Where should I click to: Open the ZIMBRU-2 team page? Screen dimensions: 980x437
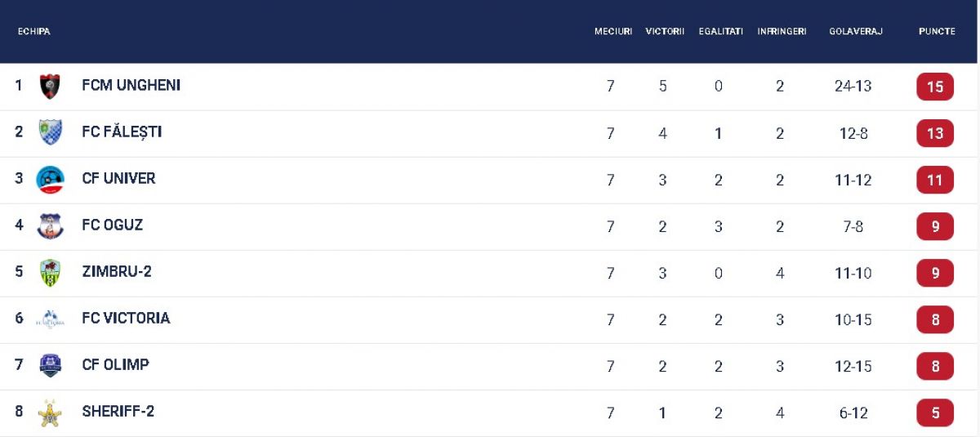(117, 271)
